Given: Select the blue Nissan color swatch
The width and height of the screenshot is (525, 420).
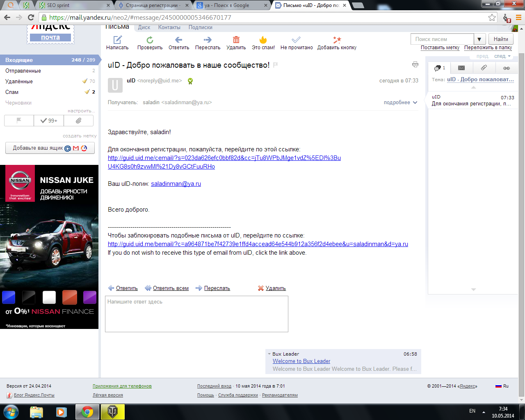Looking at the screenshot, I should [9, 297].
